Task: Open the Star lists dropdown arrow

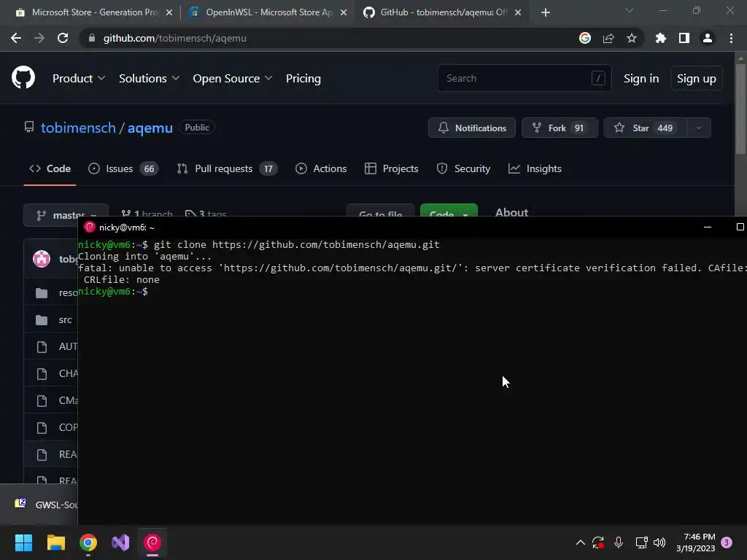Action: click(x=698, y=128)
